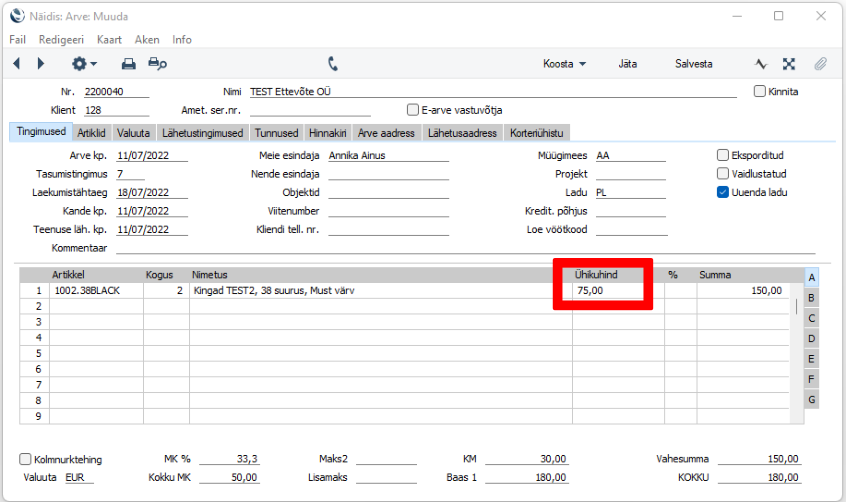This screenshot has width=846, height=504.
Task: Open the Arve aadress tab
Action: (x=386, y=133)
